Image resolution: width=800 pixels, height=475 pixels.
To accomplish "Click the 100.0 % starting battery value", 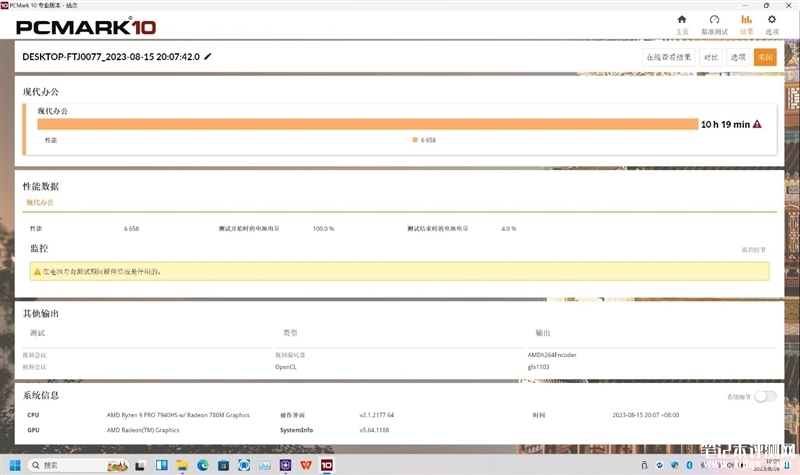I will [x=323, y=229].
